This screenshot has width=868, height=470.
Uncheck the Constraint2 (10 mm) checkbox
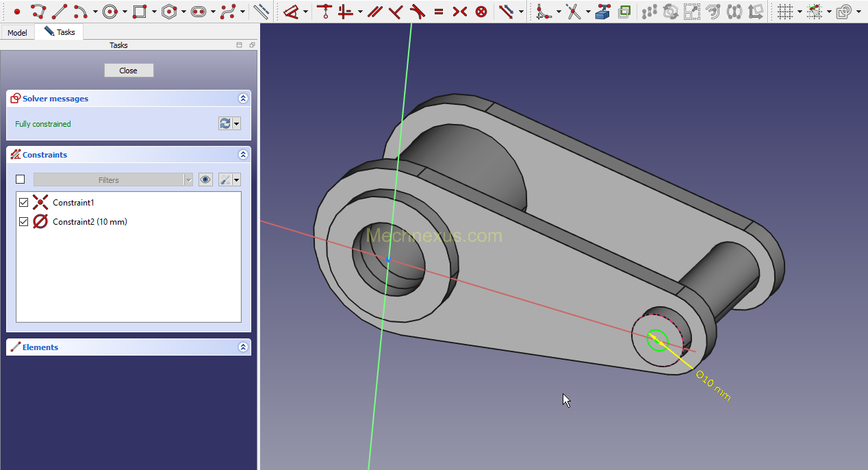[24, 222]
